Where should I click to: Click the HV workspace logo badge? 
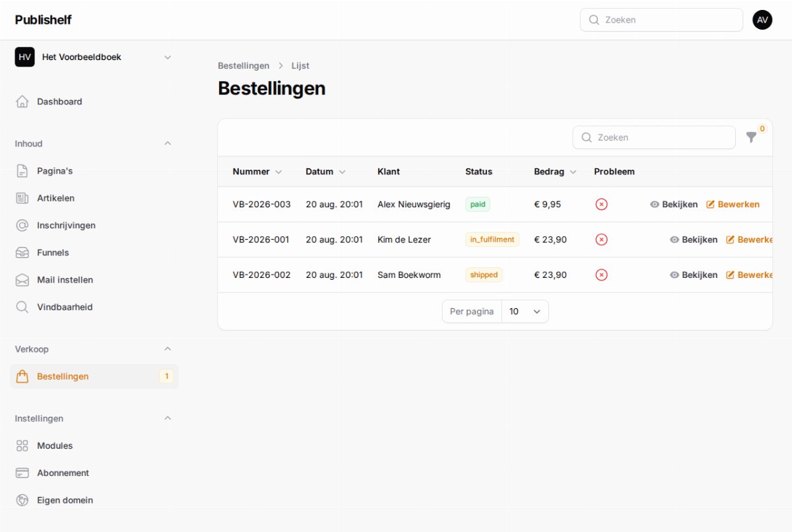coord(25,57)
